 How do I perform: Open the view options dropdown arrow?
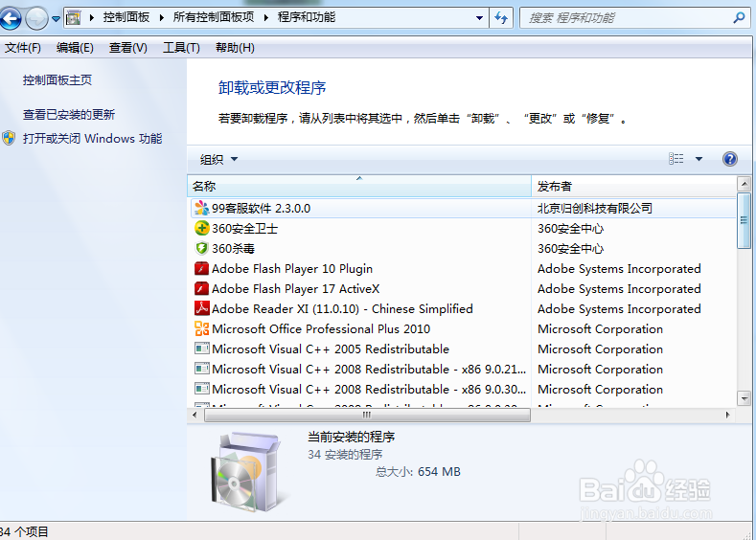click(x=699, y=159)
